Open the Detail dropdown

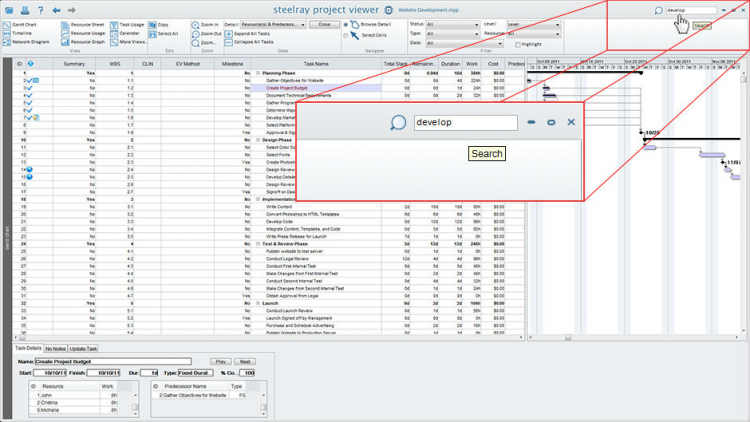272,24
